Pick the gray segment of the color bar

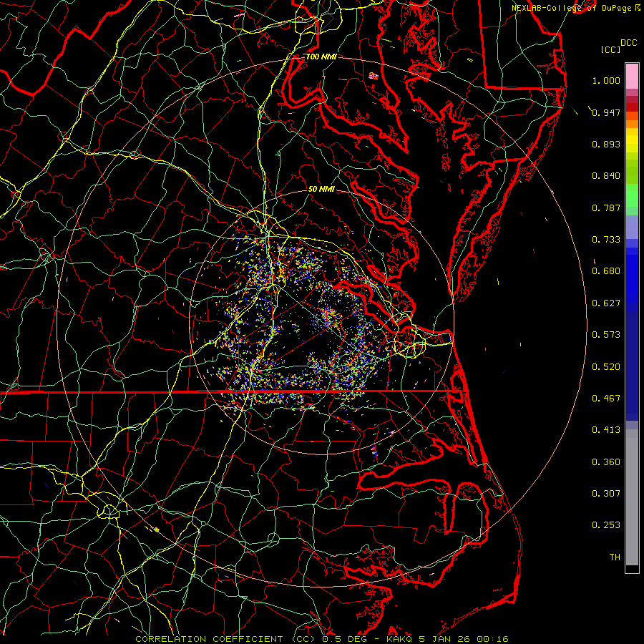pyautogui.click(x=632, y=497)
